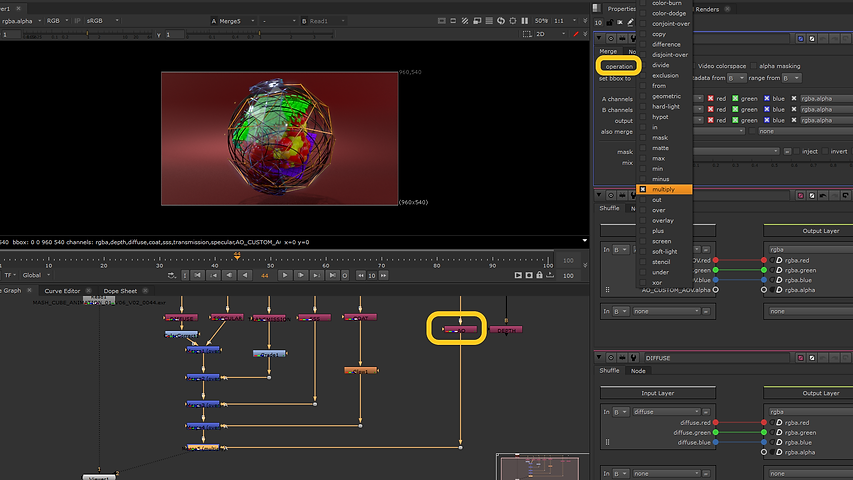This screenshot has height=480, width=853.
Task: Click the node graph minimap thumbnail
Action: click(x=540, y=467)
